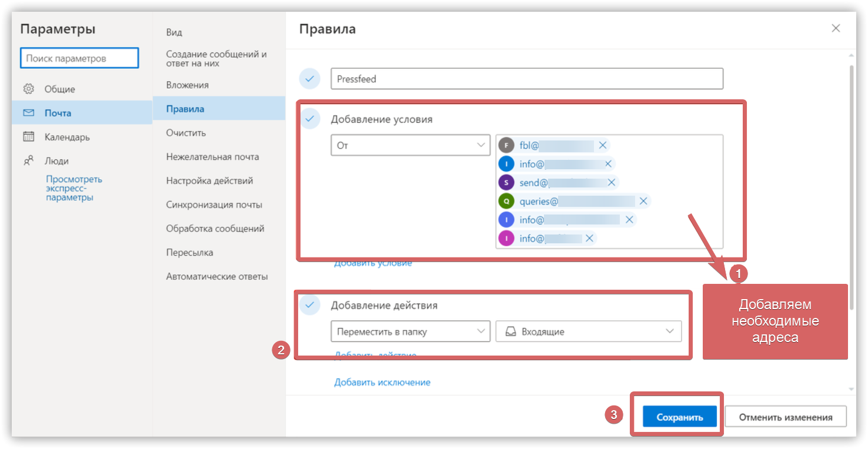Screen dimensions: 868x449
Task: Open the 'Переместить в папку' action dropdown
Action: click(410, 331)
